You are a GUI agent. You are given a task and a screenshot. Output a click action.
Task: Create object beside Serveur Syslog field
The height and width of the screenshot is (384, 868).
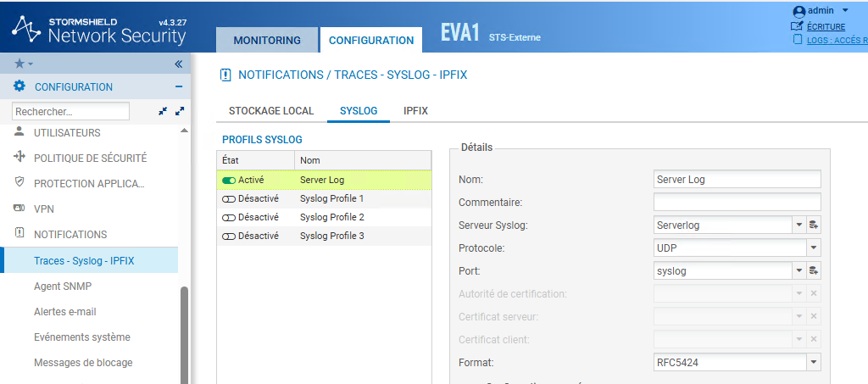814,225
